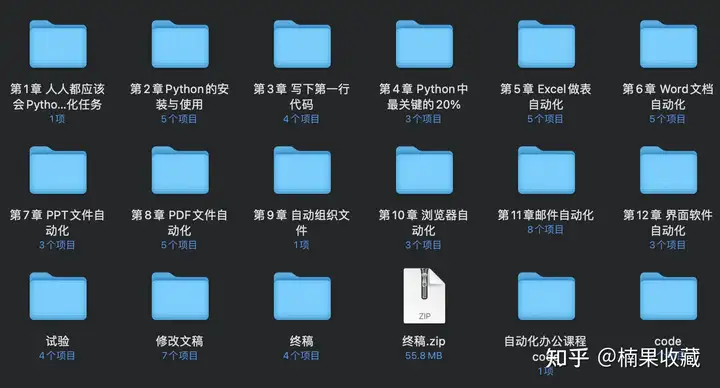Click the 55.8 MB size text
Image resolution: width=720 pixels, height=388 pixels.
click(x=423, y=355)
